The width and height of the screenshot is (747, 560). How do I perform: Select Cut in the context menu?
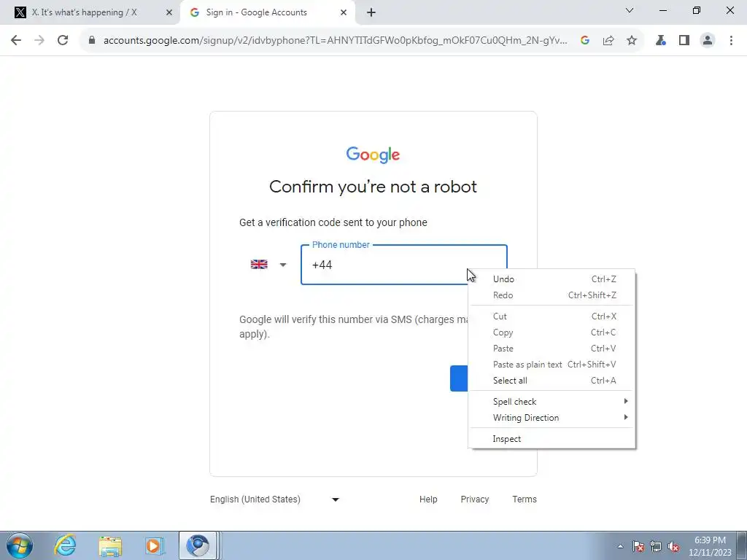551,316
